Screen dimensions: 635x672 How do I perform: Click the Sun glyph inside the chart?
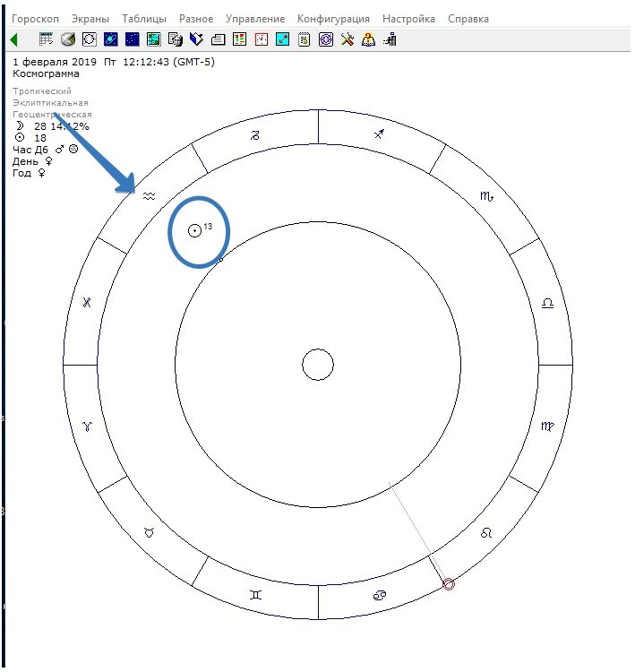click(194, 231)
